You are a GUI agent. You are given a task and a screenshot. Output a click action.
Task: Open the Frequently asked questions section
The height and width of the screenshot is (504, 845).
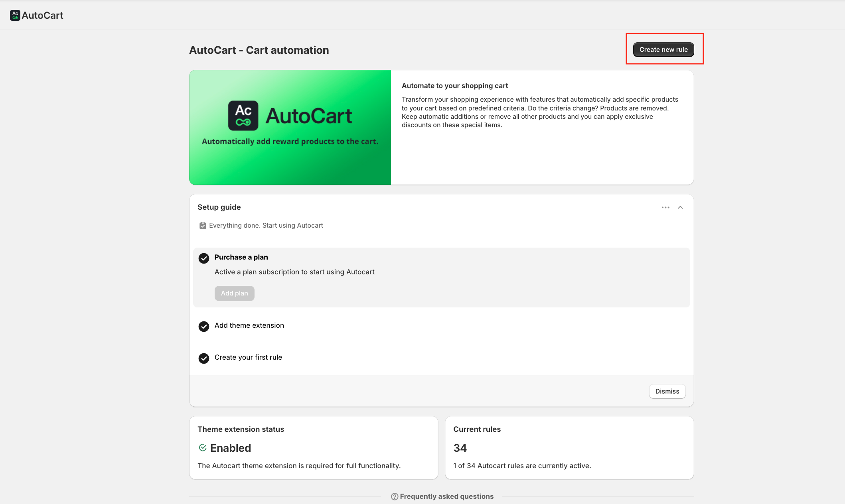click(x=446, y=496)
